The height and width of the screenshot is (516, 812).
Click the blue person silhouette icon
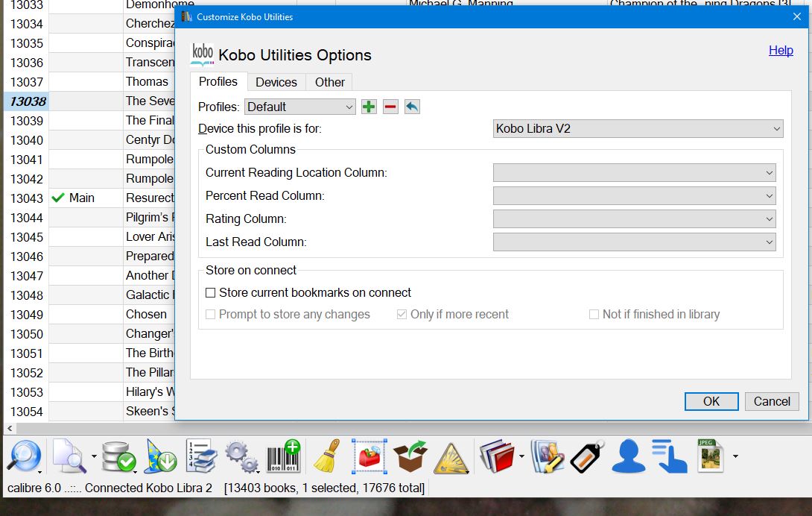click(628, 456)
